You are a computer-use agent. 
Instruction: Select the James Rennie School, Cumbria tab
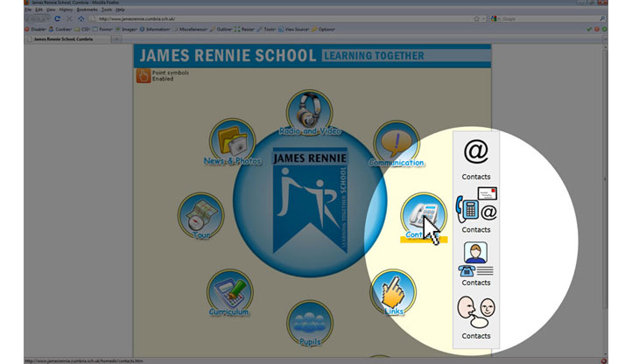(x=67, y=39)
